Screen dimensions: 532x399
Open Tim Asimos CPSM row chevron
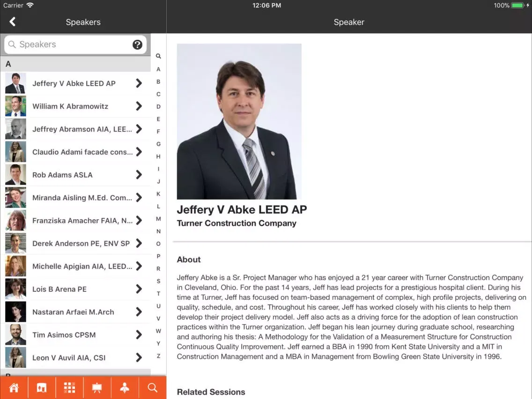click(x=139, y=335)
